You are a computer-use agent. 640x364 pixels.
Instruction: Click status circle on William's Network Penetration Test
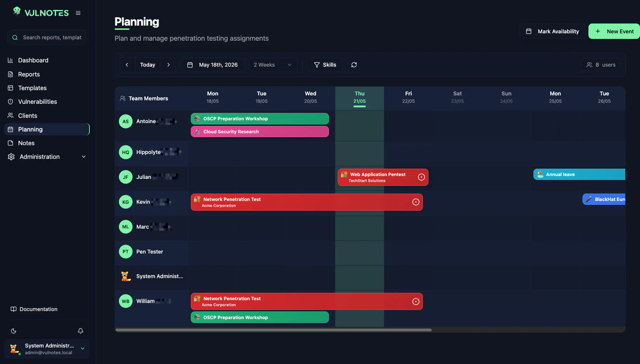click(x=416, y=302)
